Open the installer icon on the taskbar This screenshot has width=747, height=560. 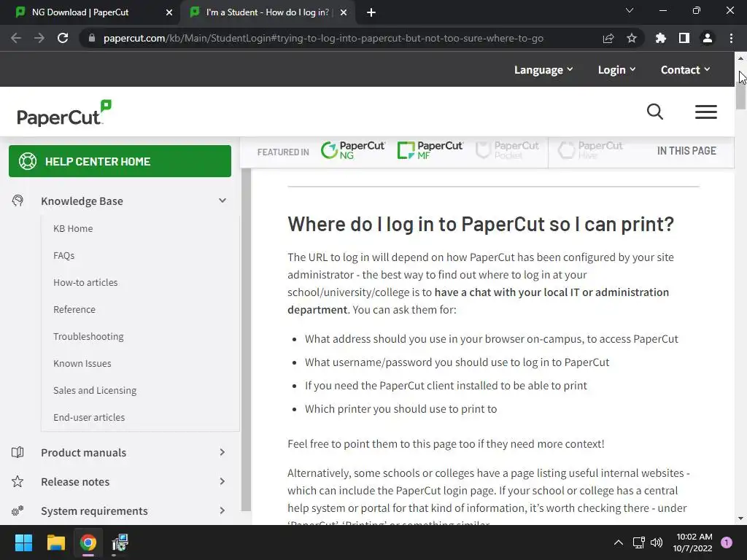(120, 542)
